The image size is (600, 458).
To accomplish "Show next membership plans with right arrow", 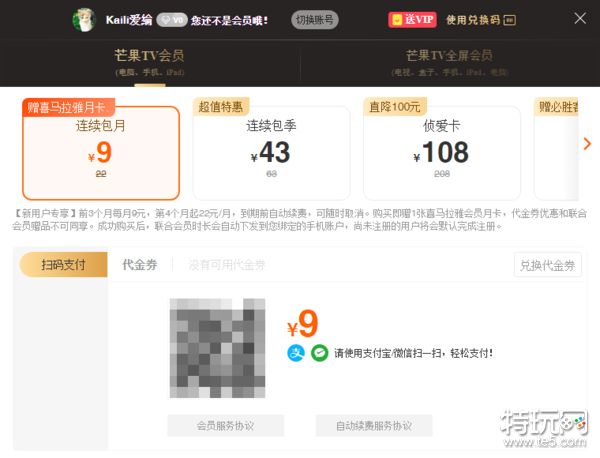I will 587,144.
